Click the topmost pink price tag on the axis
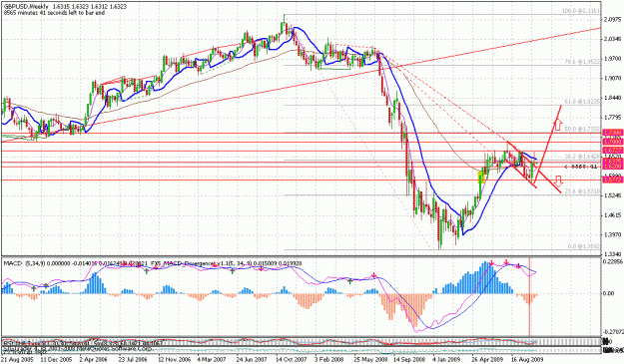Image resolution: width=624 pixels, height=364 pixels. [612, 133]
